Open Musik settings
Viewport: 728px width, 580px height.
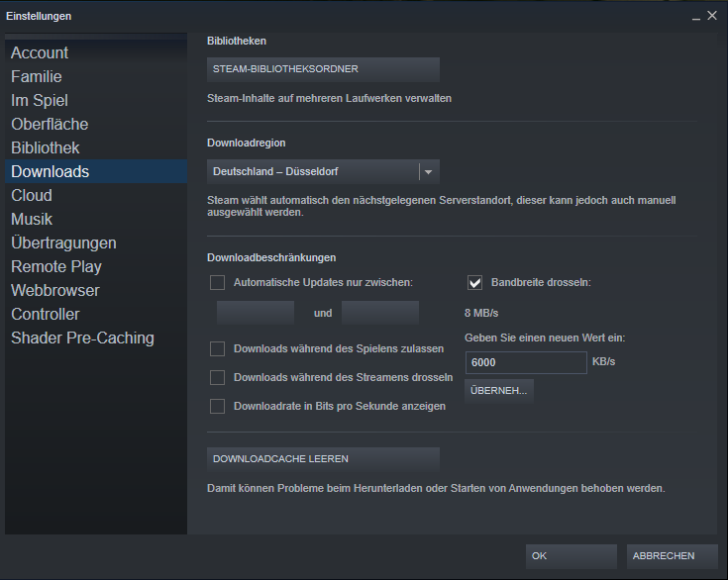96,219
